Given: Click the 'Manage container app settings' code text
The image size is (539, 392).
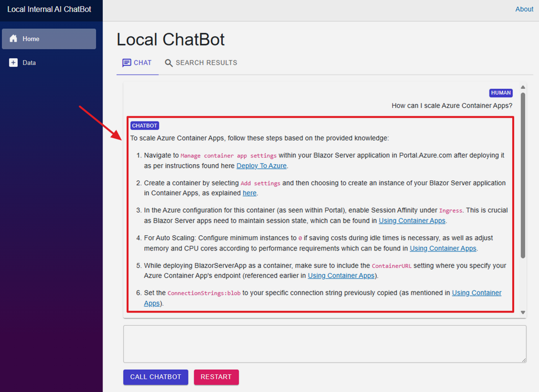Looking at the screenshot, I should (228, 156).
